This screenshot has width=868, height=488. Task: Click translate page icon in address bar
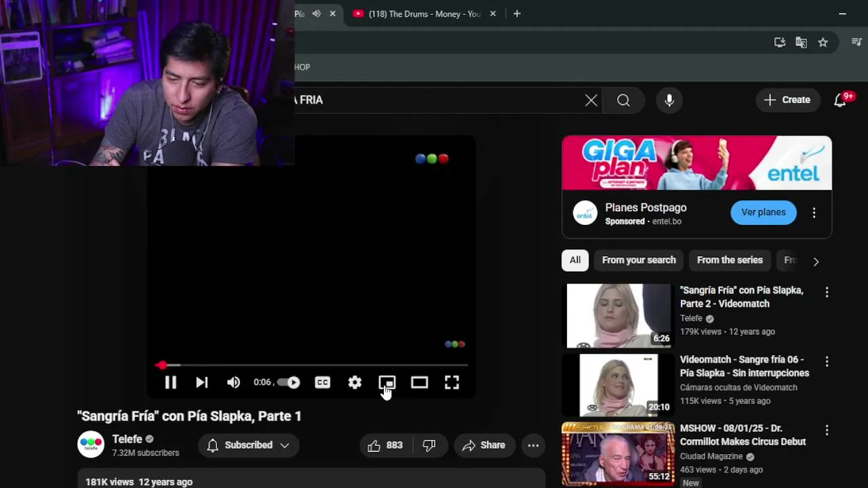(x=801, y=43)
